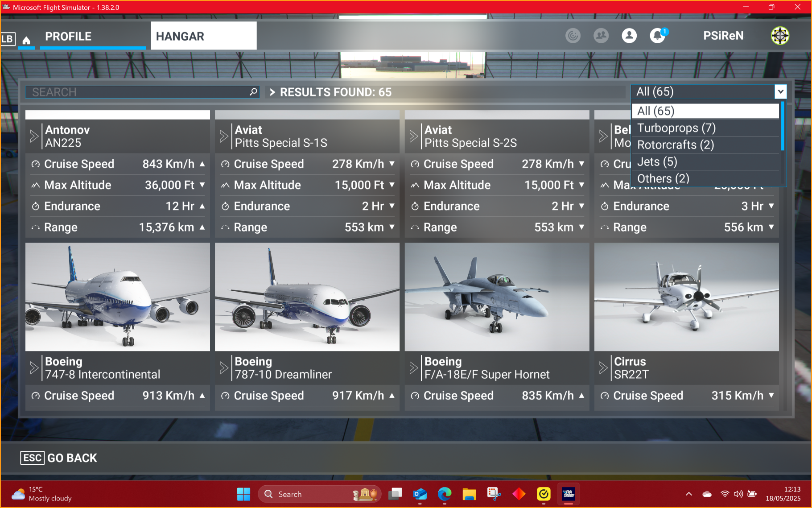Launch Microsoft Edge from taskbar
Viewport: 812px width, 508px height.
(x=445, y=494)
